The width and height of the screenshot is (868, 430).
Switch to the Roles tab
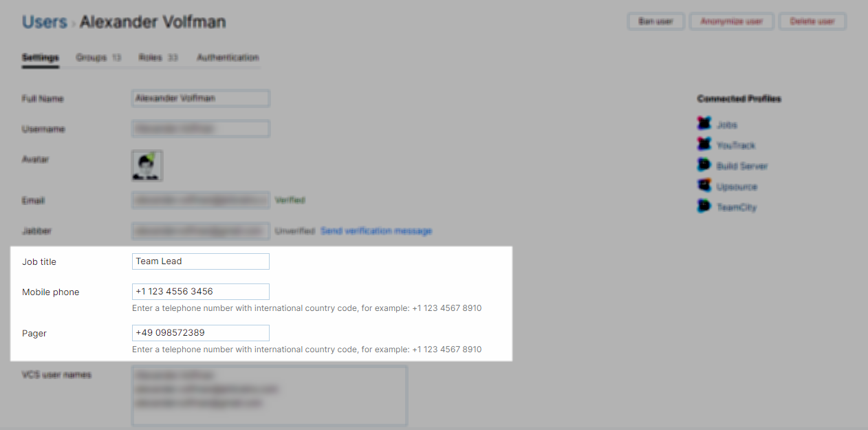[x=158, y=58]
